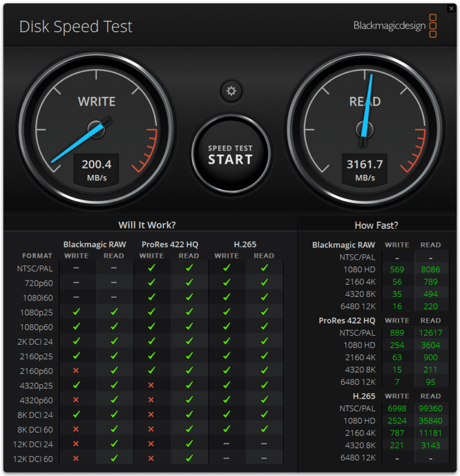
Task: Click the blue needle on the READ gauge
Action: [368, 106]
